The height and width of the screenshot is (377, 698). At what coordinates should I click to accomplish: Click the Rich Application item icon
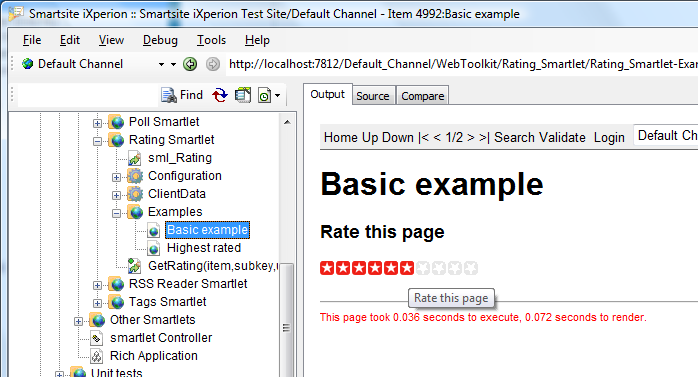click(97, 356)
